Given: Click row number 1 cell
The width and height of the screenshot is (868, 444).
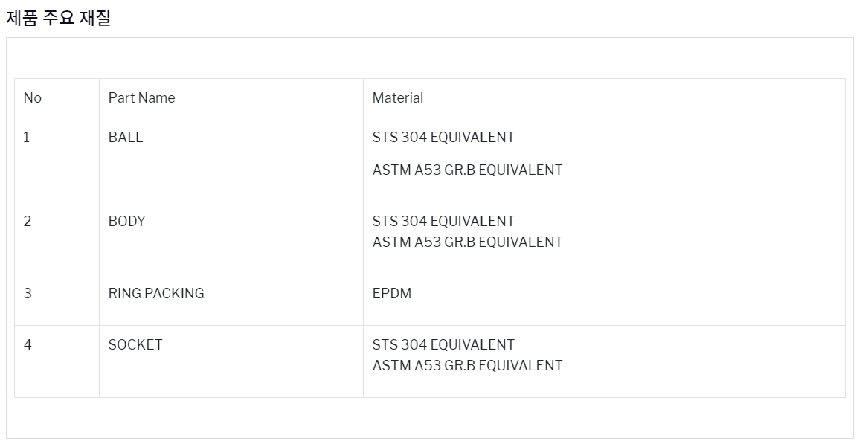Looking at the screenshot, I should point(57,160).
